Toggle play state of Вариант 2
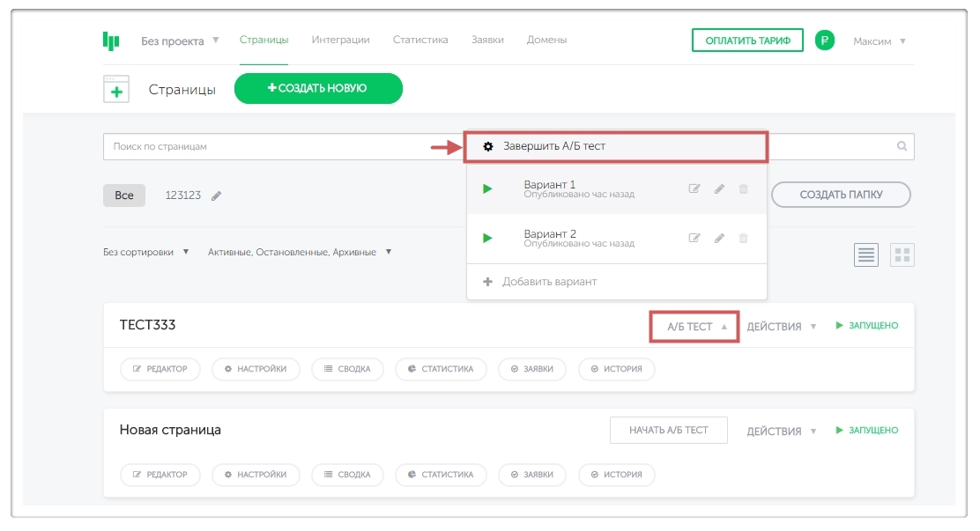The width and height of the screenshot is (980, 531). [x=485, y=239]
